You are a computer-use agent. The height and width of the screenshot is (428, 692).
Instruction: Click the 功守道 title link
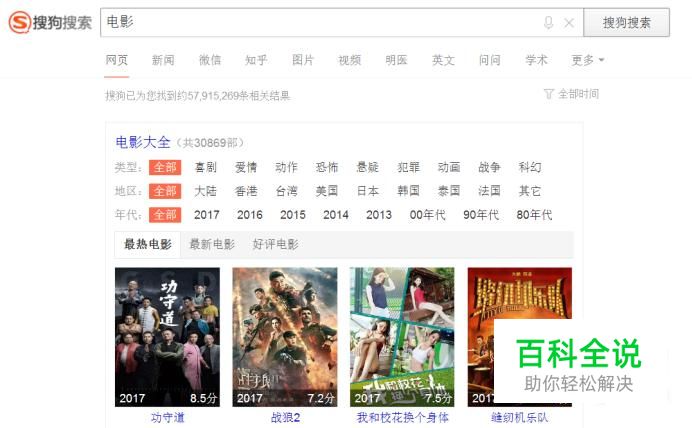168,417
